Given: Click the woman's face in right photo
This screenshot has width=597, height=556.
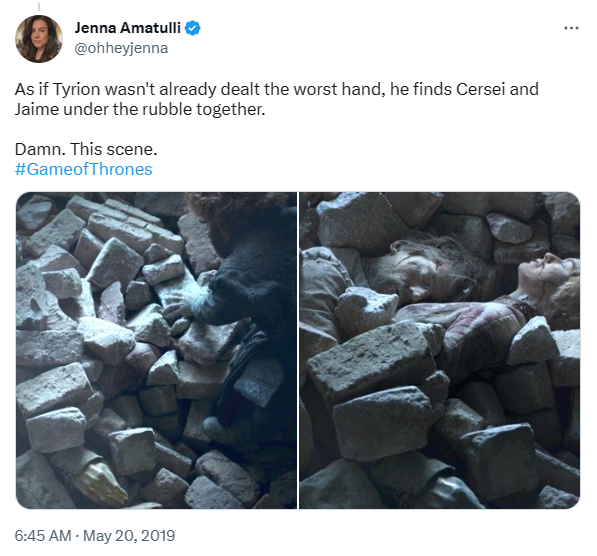Looking at the screenshot, I should coord(546,274).
